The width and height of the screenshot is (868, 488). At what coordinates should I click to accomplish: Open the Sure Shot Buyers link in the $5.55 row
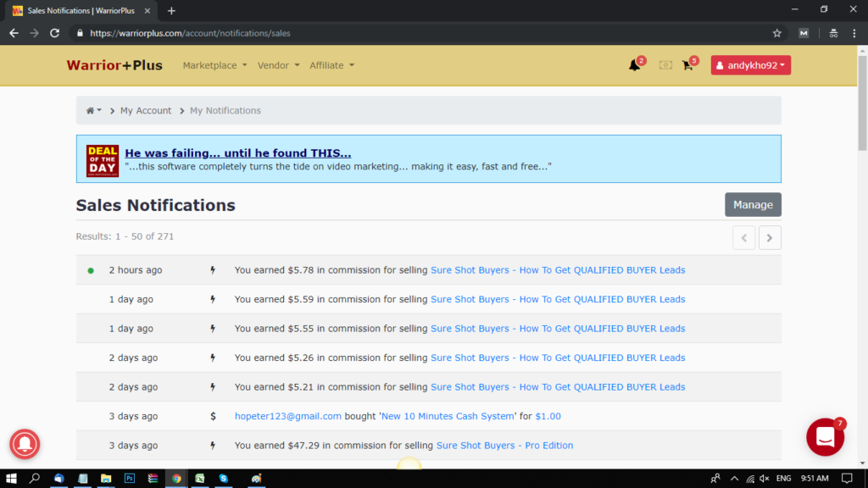pyautogui.click(x=558, y=329)
